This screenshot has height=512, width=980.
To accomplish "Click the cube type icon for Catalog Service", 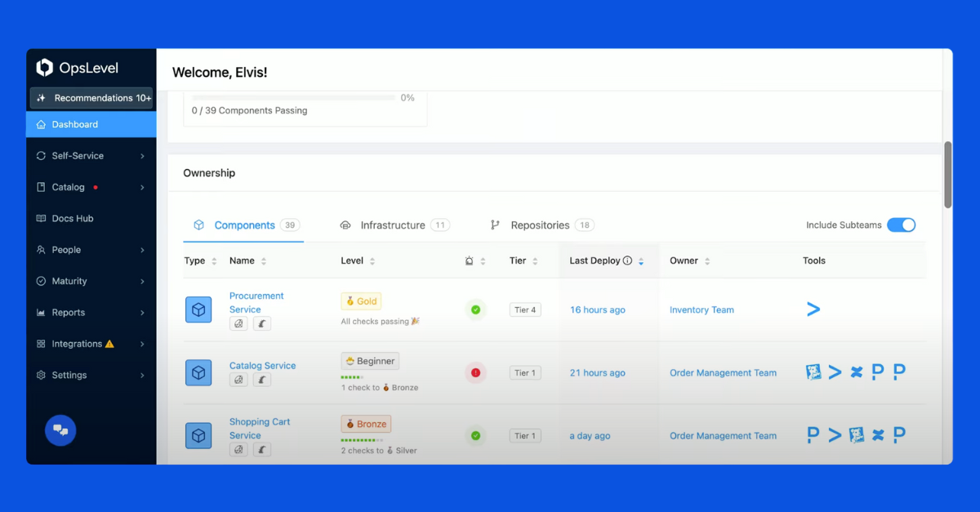I will [198, 373].
